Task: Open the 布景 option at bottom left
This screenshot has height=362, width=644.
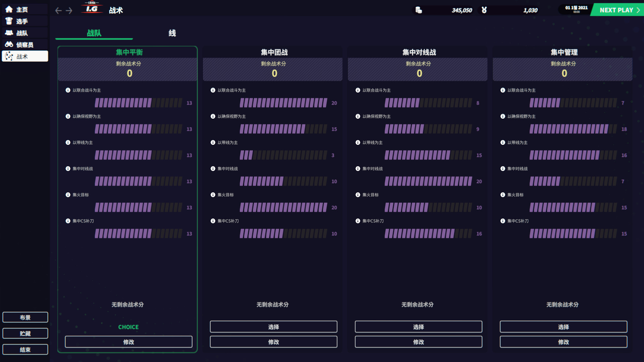Action: tap(25, 317)
